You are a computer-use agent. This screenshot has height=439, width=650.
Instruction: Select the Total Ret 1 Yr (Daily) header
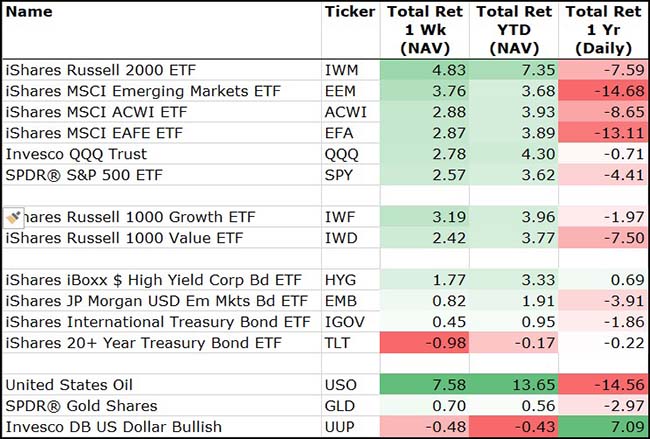coord(602,29)
